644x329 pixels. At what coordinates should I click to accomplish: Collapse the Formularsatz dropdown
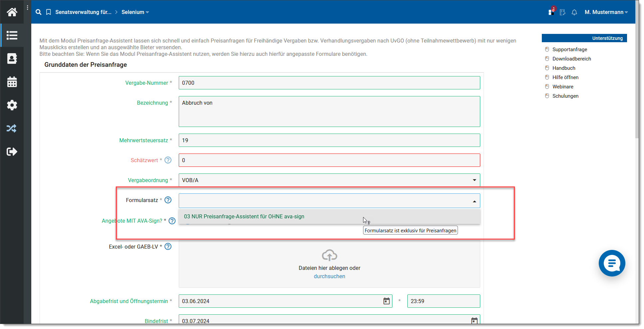coord(474,201)
